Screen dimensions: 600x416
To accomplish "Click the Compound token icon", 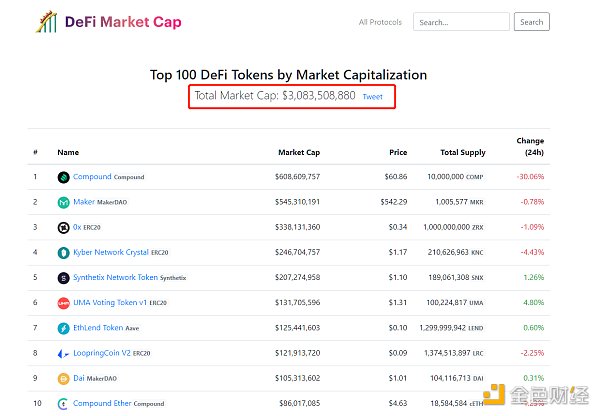I will pos(64,177).
